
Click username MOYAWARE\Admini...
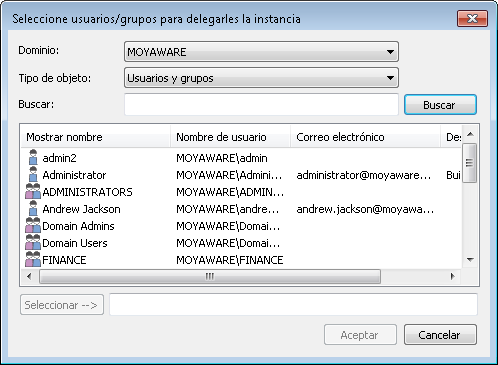[229, 175]
